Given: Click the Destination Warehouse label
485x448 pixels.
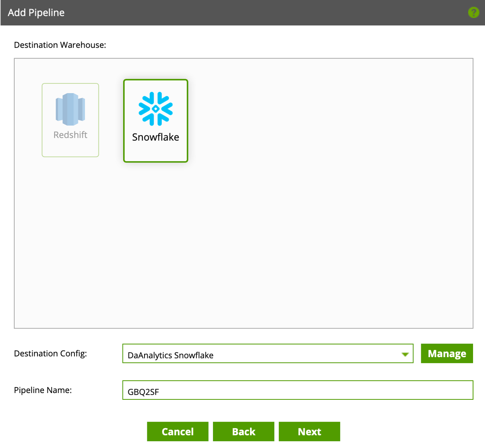Looking at the screenshot, I should pos(60,45).
